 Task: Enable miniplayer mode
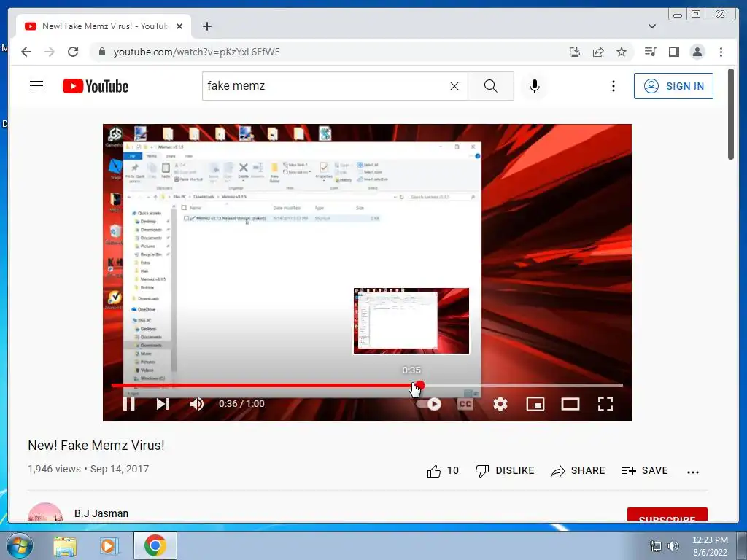pos(535,404)
